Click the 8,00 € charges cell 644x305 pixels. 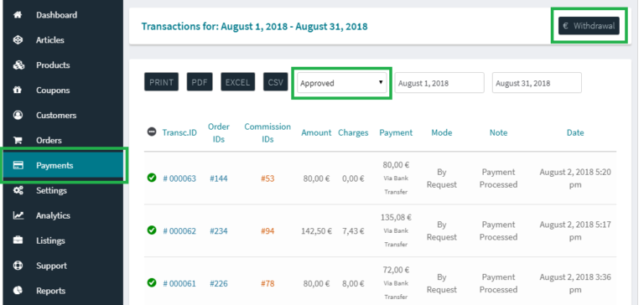(x=353, y=284)
